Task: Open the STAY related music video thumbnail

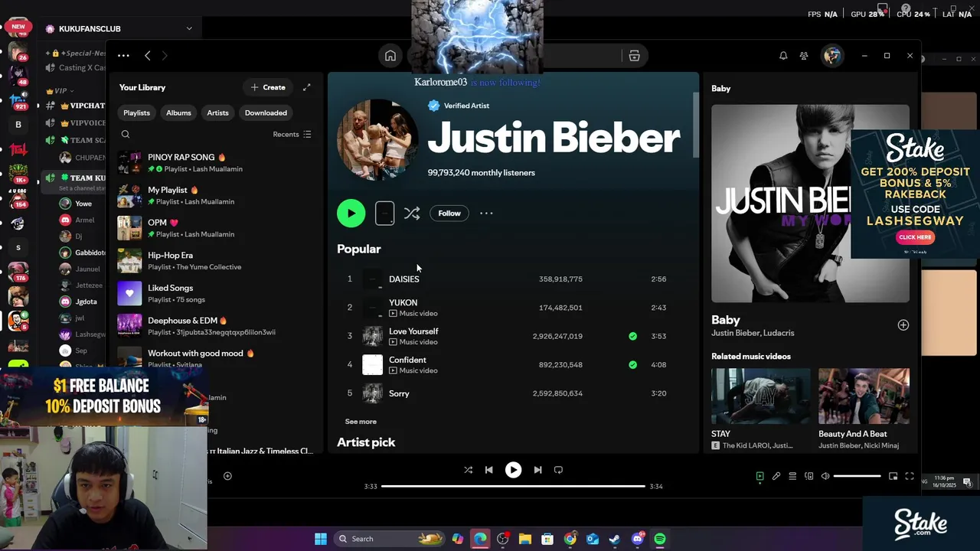Action: 760,396
